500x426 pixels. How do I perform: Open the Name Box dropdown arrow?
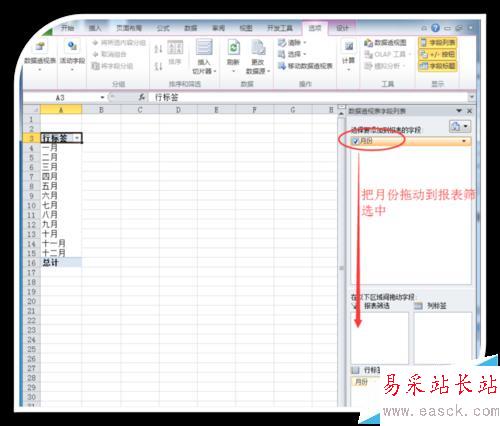click(x=102, y=97)
